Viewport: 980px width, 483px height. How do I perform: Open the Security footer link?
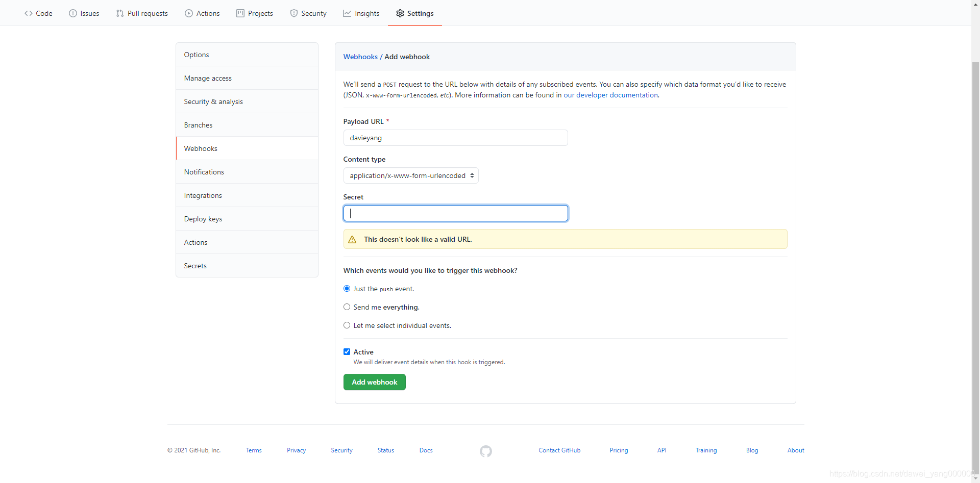tap(341, 450)
